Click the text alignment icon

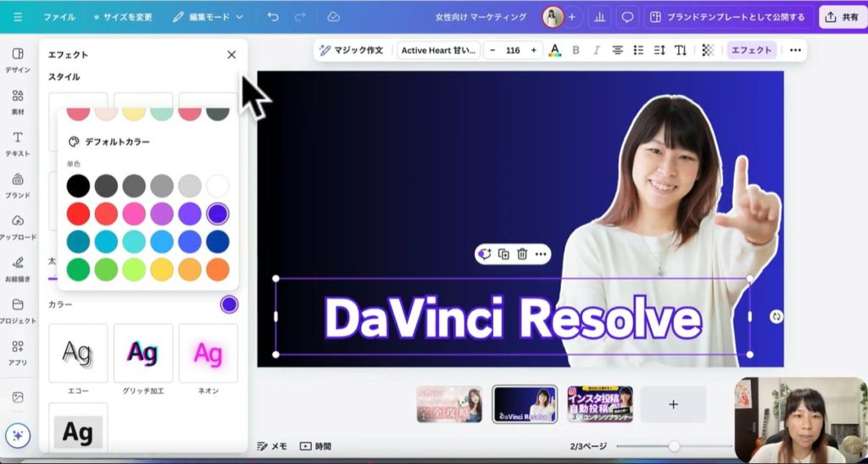point(618,50)
